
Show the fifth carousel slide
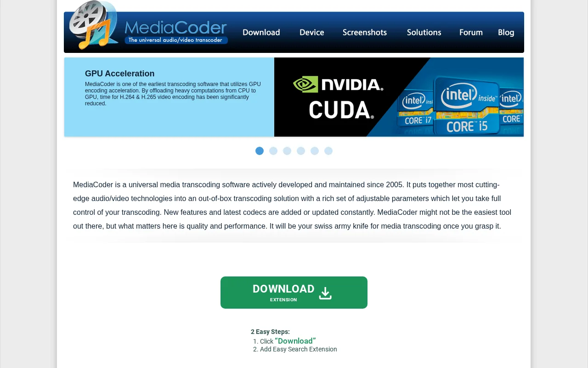click(315, 151)
